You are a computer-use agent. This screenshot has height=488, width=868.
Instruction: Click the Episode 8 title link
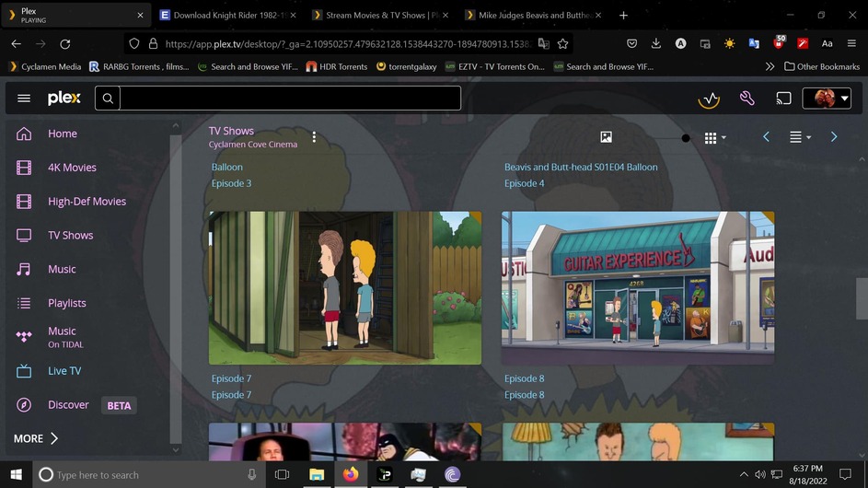(525, 378)
